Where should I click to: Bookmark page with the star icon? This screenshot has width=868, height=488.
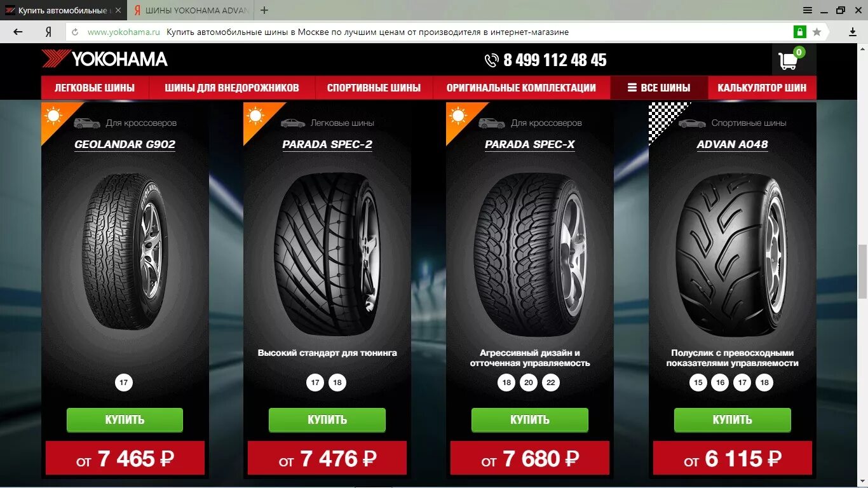click(x=817, y=32)
